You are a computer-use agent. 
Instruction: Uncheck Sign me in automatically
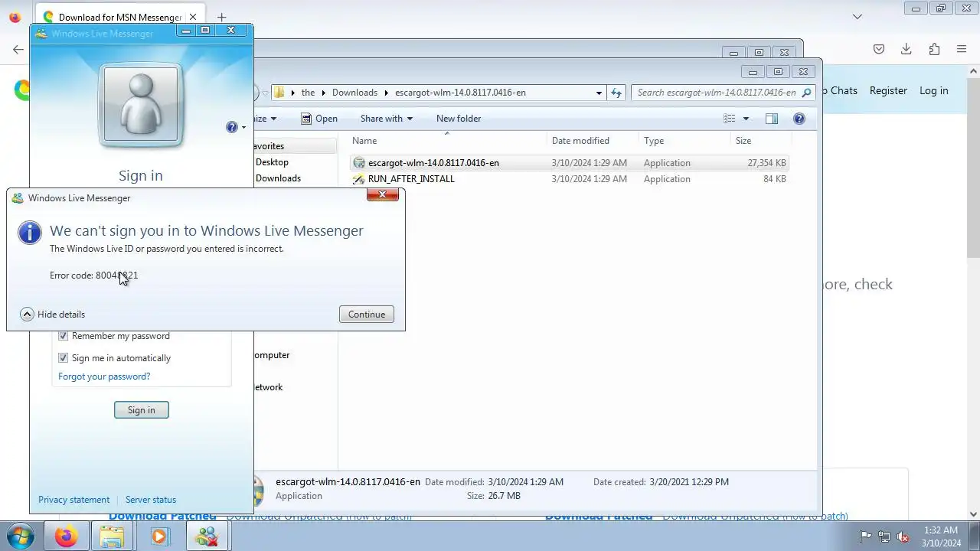[64, 358]
